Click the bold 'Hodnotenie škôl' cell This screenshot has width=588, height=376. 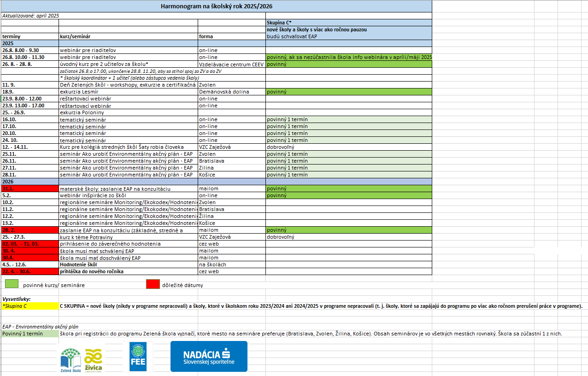point(128,264)
